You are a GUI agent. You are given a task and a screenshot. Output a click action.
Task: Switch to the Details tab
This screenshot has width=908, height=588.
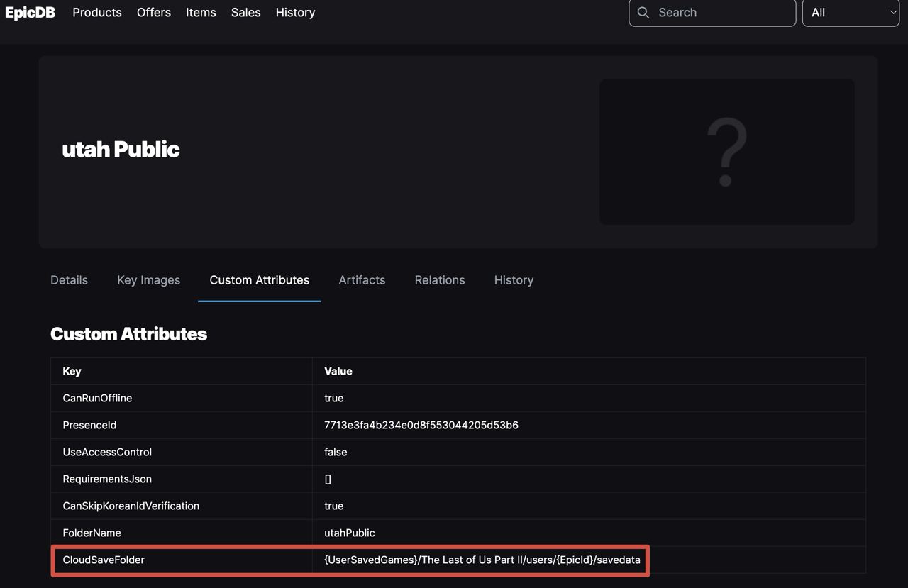point(69,280)
